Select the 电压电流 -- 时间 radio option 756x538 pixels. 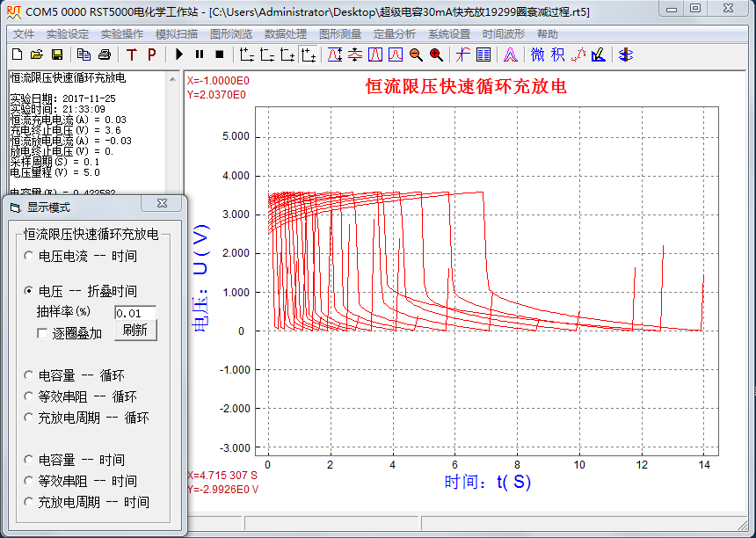(x=30, y=256)
